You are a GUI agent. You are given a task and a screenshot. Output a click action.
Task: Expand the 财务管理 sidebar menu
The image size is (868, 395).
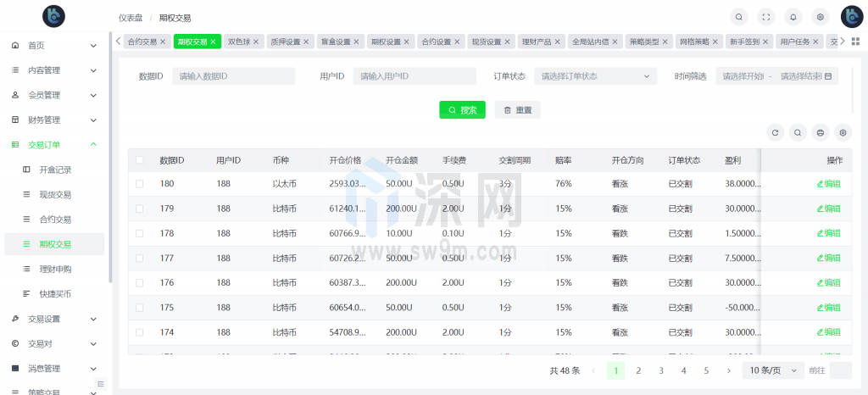54,120
